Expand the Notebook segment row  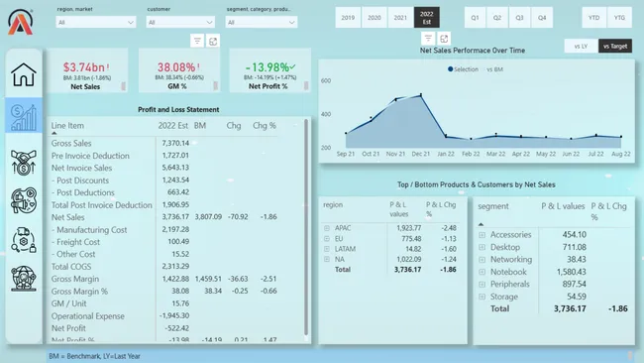click(x=483, y=272)
